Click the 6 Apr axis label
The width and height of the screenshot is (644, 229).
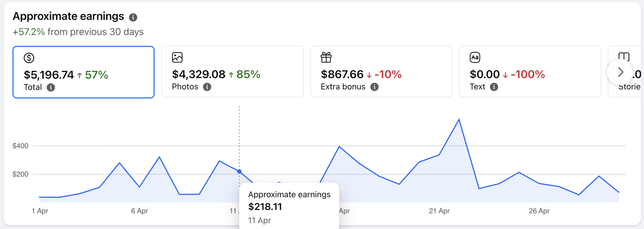140,211
